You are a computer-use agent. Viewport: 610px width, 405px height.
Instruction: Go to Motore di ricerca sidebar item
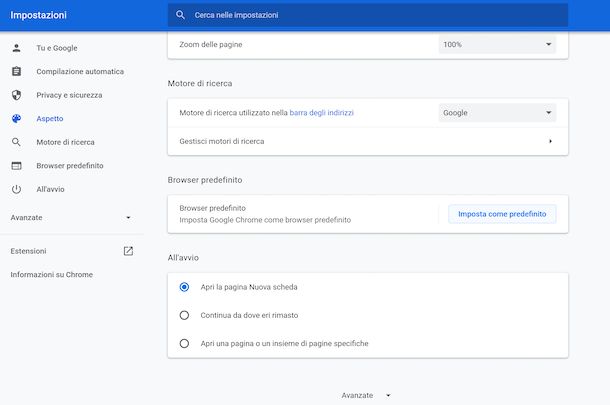65,142
